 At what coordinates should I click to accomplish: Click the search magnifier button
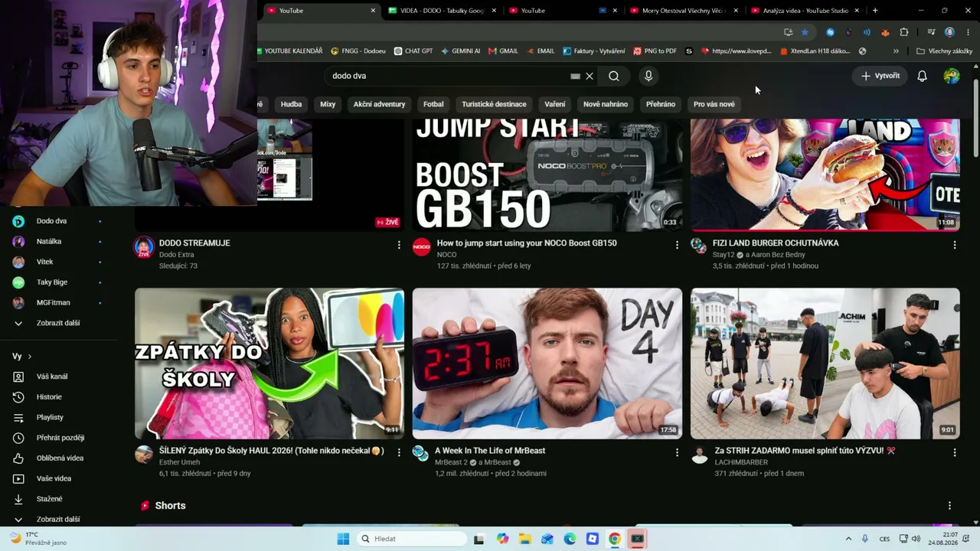tap(614, 77)
